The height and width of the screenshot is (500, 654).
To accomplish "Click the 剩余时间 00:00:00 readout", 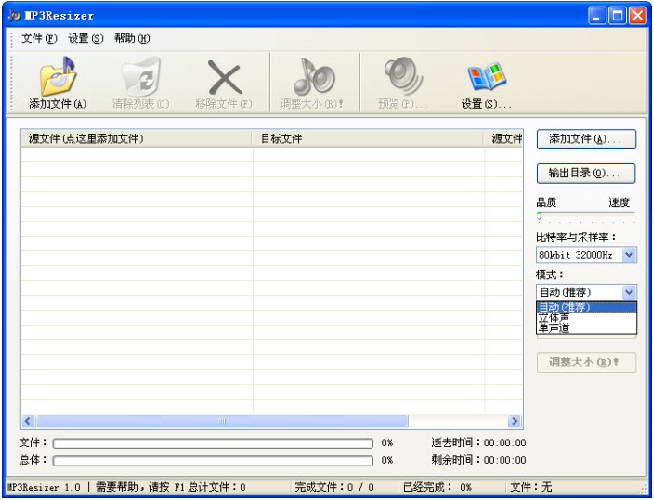I will click(479, 460).
